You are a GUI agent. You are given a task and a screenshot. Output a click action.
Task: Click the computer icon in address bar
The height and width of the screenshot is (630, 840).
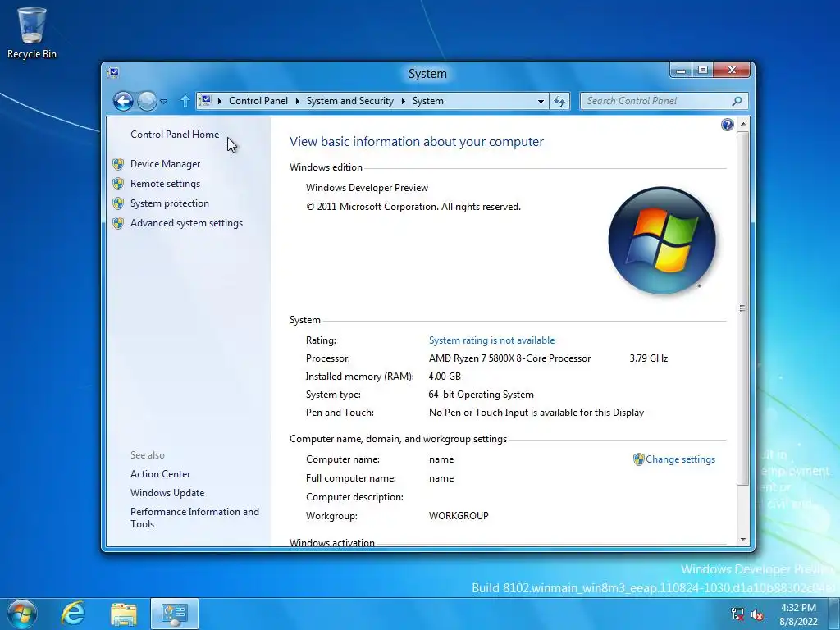[204, 101]
